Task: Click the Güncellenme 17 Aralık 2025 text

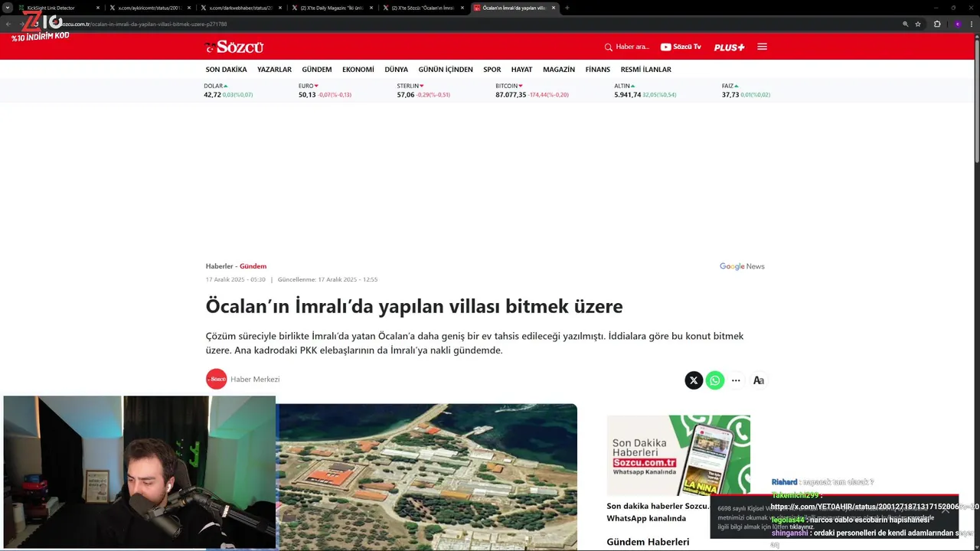Action: 328,279
